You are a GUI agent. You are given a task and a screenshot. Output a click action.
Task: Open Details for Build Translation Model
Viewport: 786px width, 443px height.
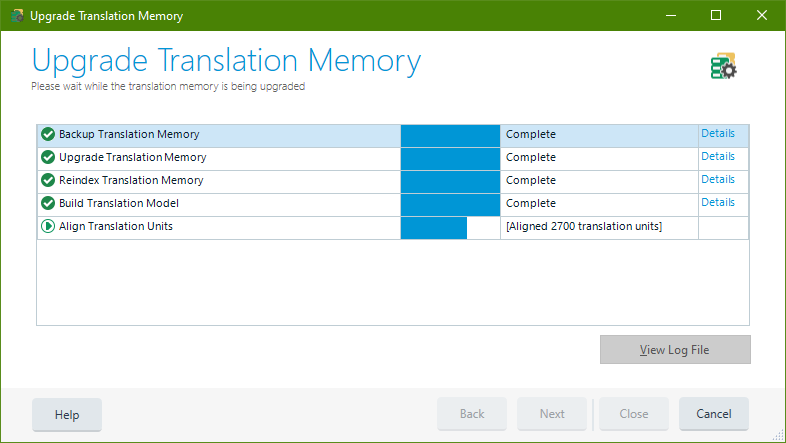[x=718, y=202]
